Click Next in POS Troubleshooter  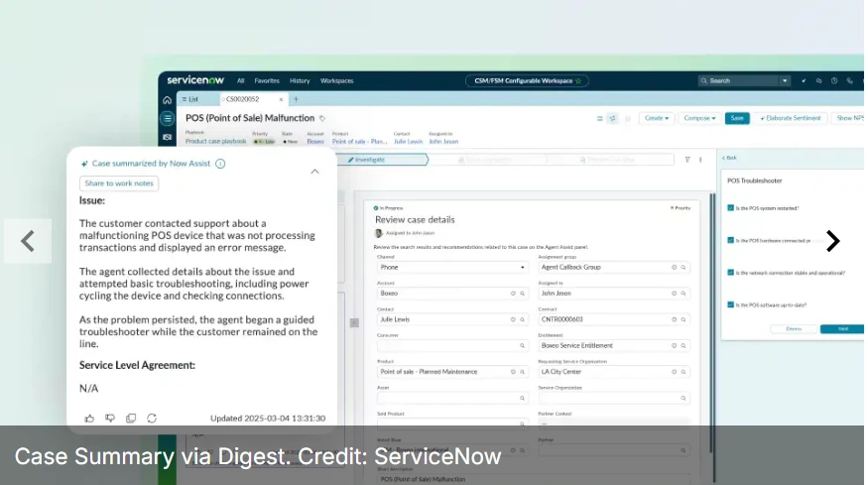pyautogui.click(x=842, y=329)
